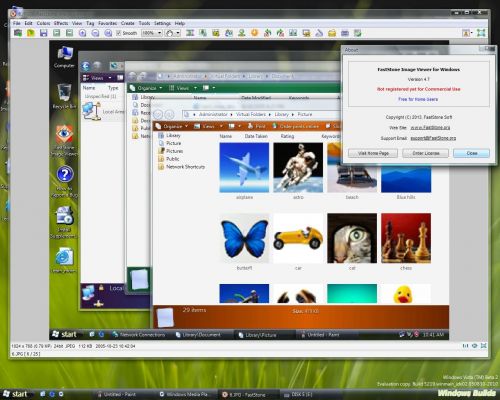Open the View menu
Image resolution: width=500 pixels, height=400 pixels.
(x=77, y=23)
